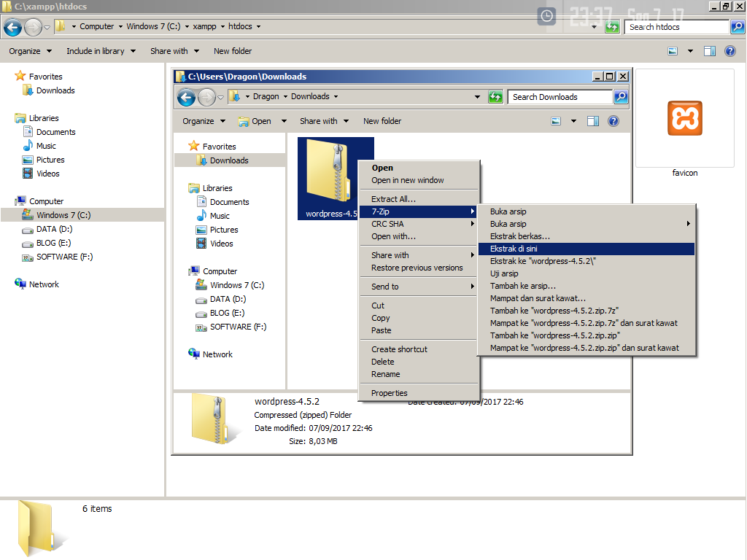Select Tambah ke arsip... entry
The width and height of the screenshot is (747, 560).
click(586, 286)
